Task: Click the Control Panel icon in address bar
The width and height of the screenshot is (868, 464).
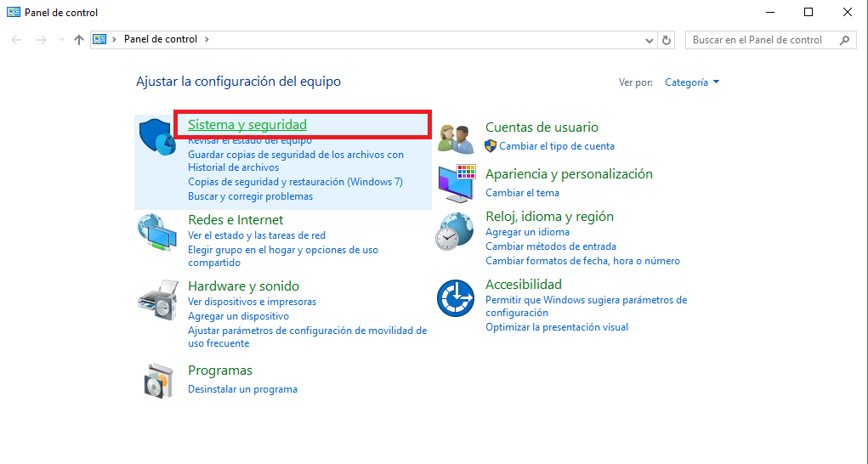Action: [99, 39]
